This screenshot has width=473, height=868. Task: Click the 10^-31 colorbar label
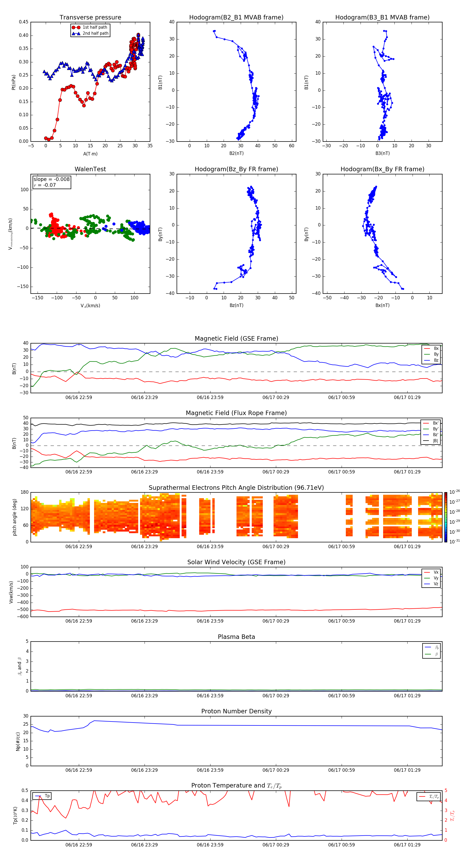455,542
